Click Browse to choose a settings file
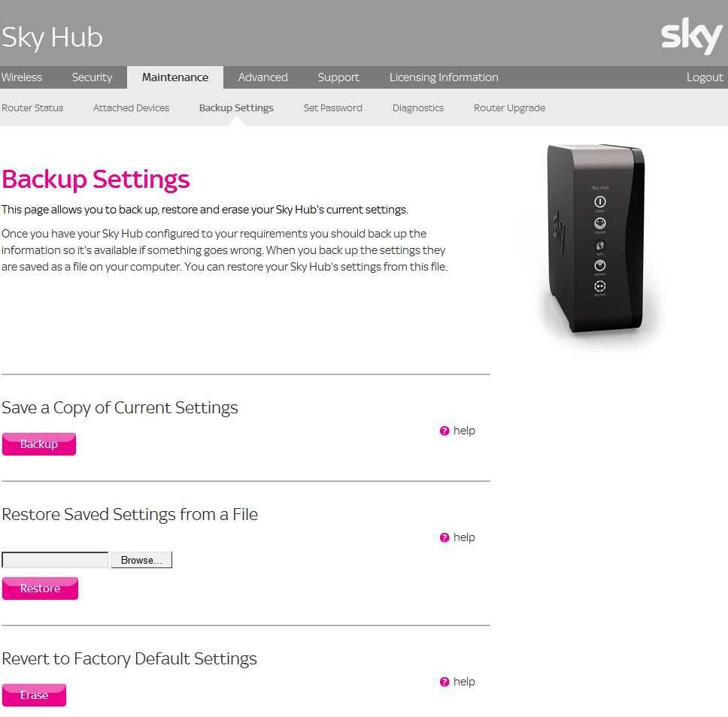 [141, 560]
